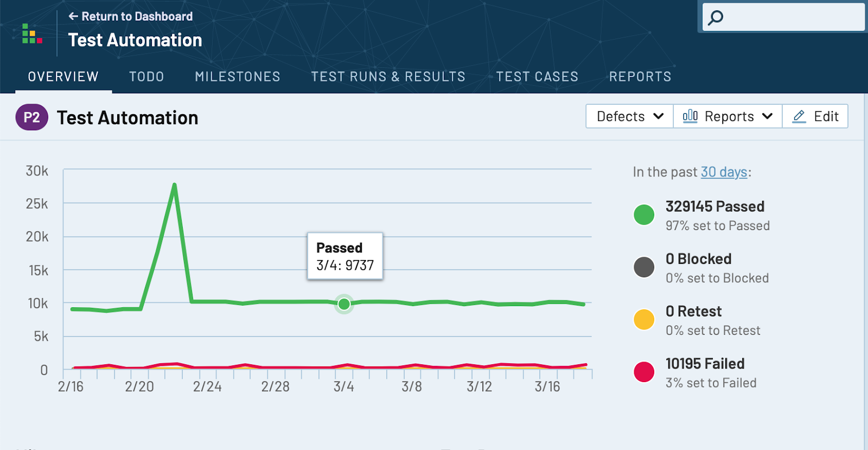Go to Test Runs & Results tab

tap(388, 77)
